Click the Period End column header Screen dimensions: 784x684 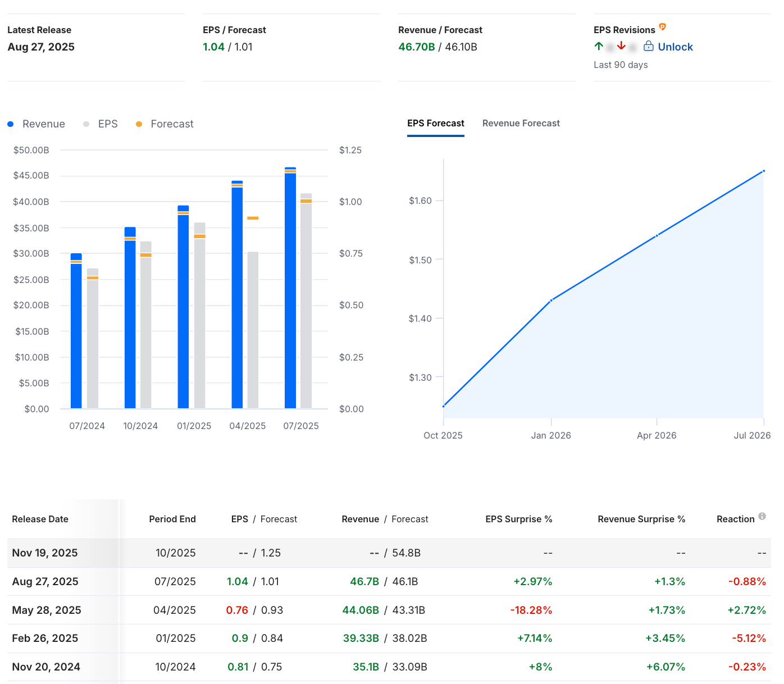(x=172, y=519)
